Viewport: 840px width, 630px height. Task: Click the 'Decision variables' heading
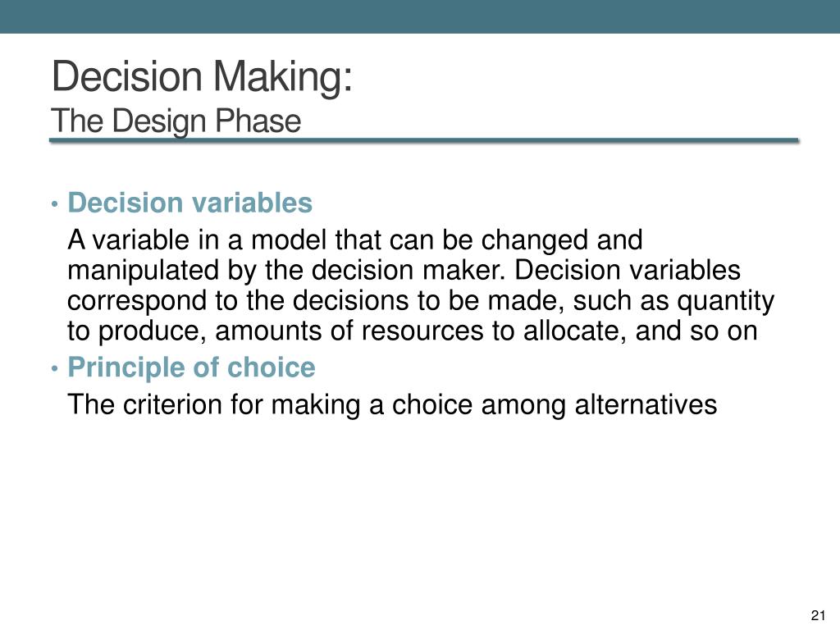click(x=189, y=203)
